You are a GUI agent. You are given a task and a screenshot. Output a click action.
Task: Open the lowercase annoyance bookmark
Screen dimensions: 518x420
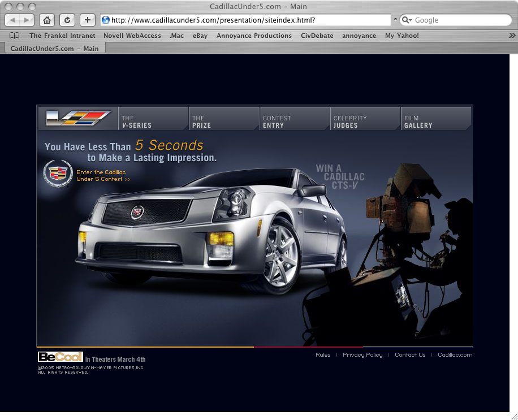[359, 36]
